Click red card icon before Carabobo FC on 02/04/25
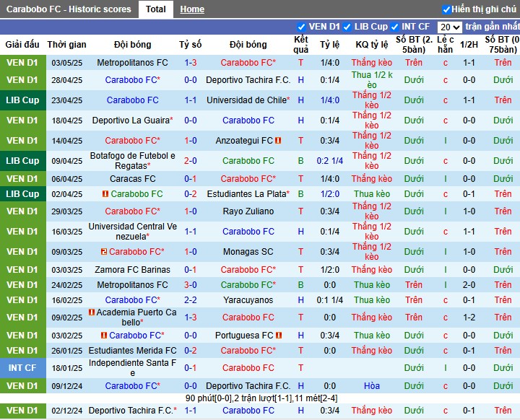The height and width of the screenshot is (420, 520). pos(105,193)
